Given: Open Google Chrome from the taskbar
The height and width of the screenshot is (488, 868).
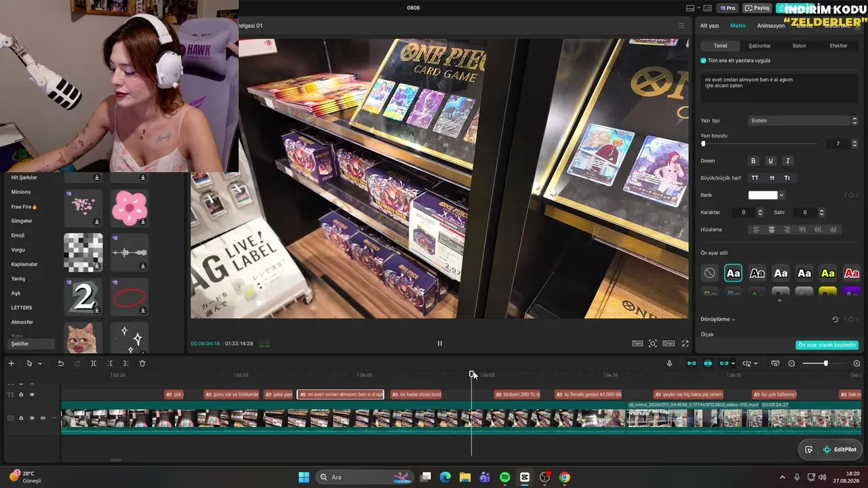Looking at the screenshot, I should pyautogui.click(x=565, y=477).
